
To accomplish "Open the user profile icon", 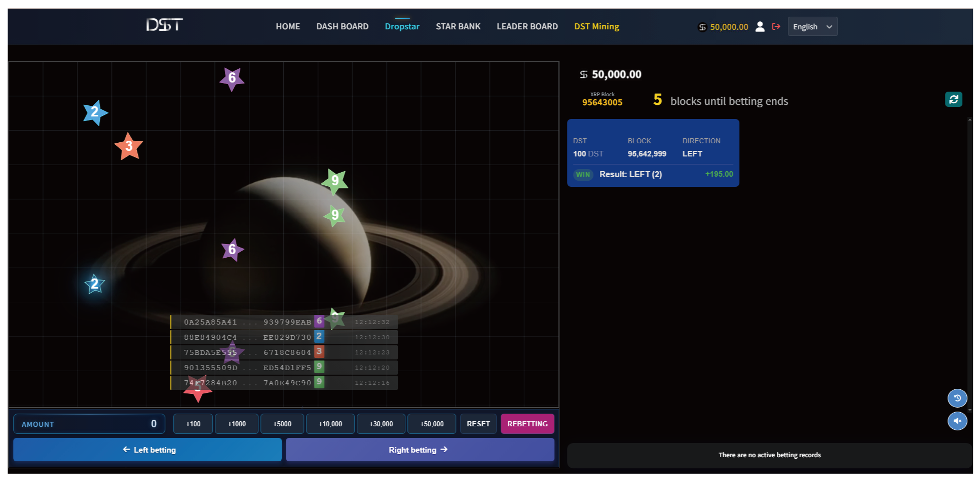I will pos(760,26).
